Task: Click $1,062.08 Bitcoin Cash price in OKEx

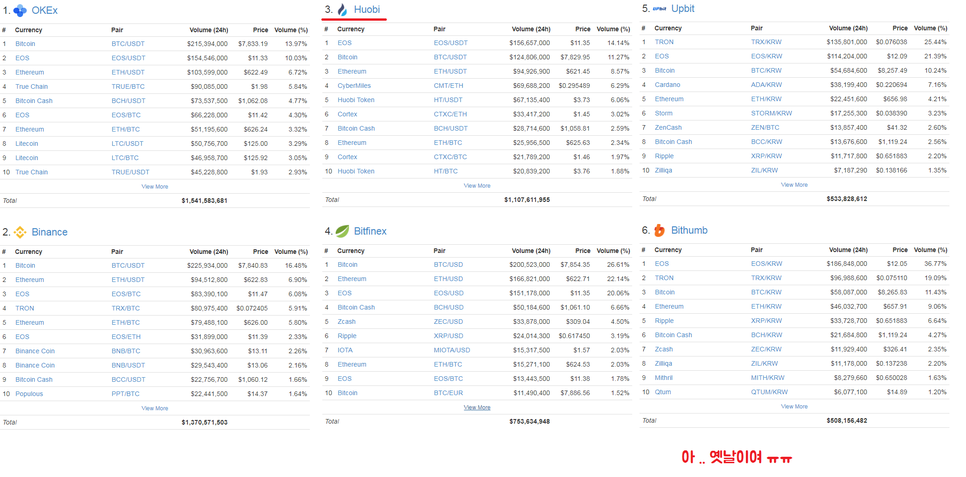Action: click(x=255, y=101)
